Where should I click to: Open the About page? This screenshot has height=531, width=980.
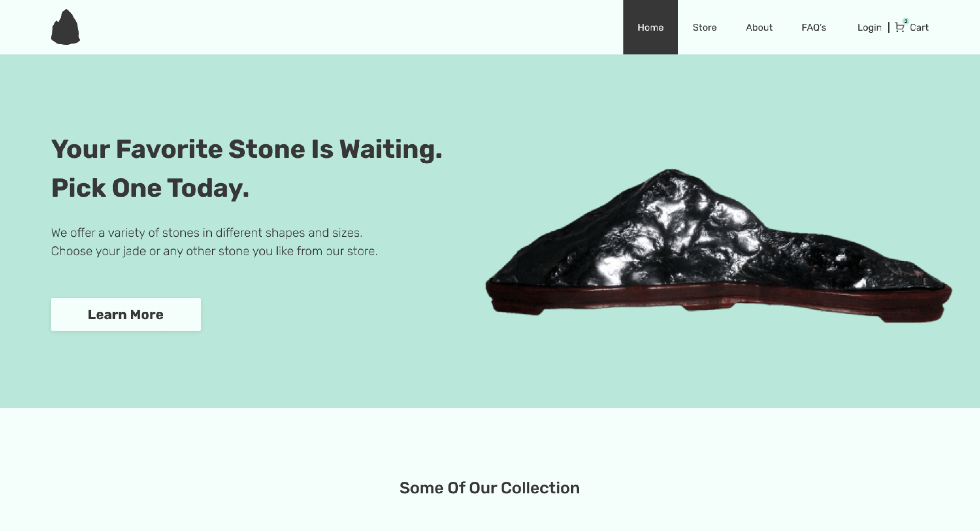[x=759, y=27]
